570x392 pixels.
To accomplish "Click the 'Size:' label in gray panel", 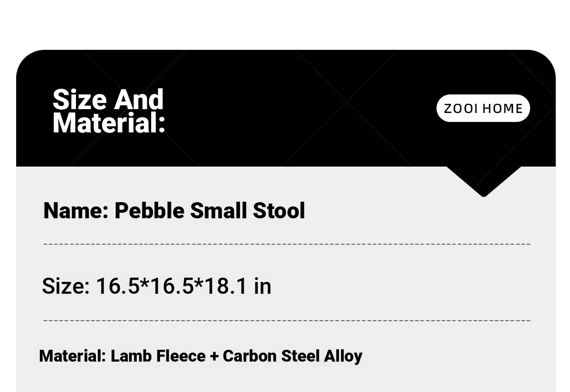I will click(66, 286).
